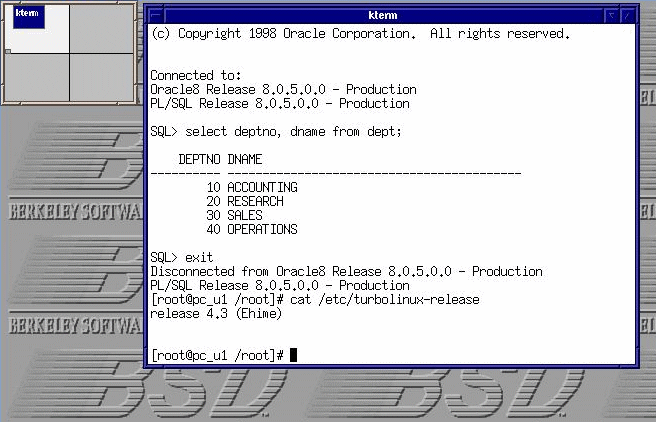This screenshot has height=422, width=656.
Task: Switch to the pager desktop right of the kterm miniature
Action: (102, 28)
